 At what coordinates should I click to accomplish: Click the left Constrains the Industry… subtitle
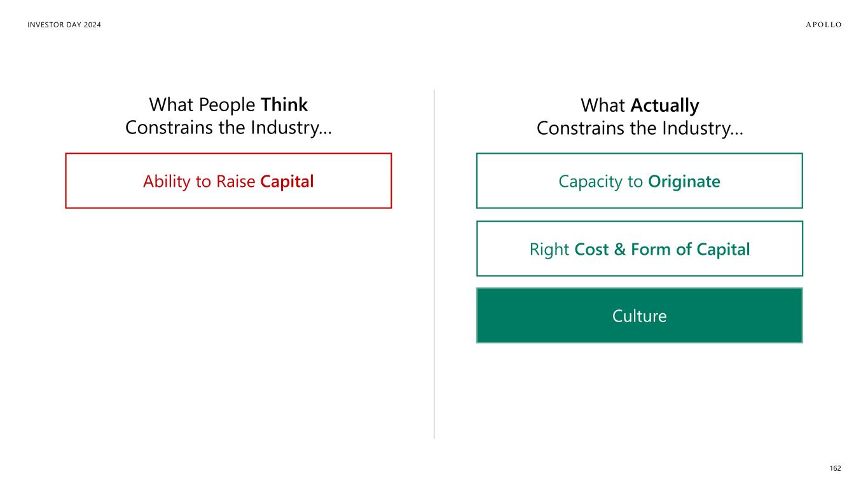[228, 128]
